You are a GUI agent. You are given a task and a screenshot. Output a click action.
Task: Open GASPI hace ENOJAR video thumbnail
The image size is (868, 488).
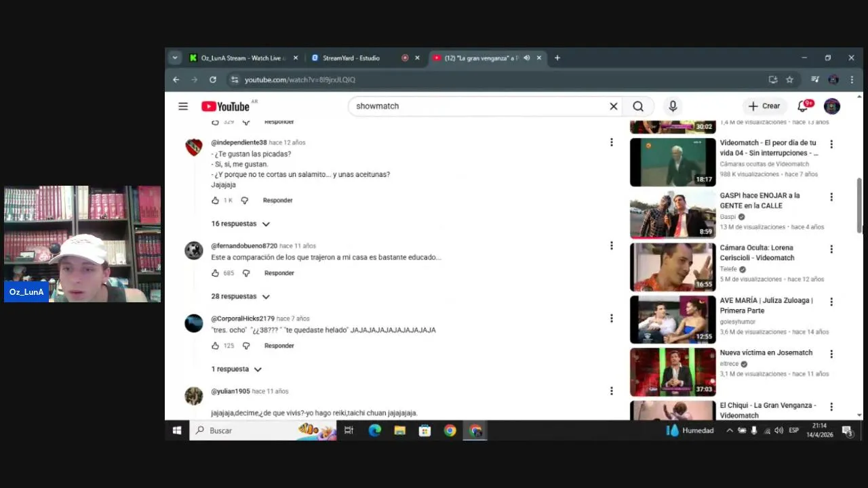673,215
